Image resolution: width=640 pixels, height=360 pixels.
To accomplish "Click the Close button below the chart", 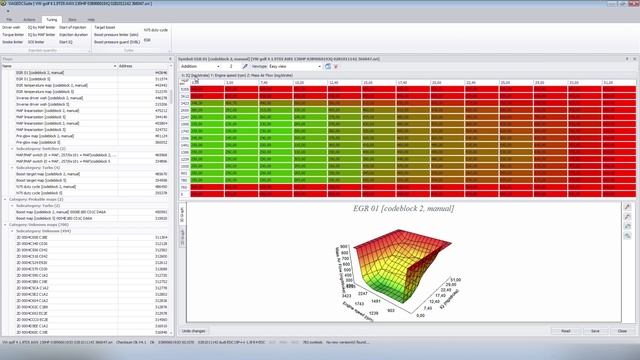I will (622, 331).
